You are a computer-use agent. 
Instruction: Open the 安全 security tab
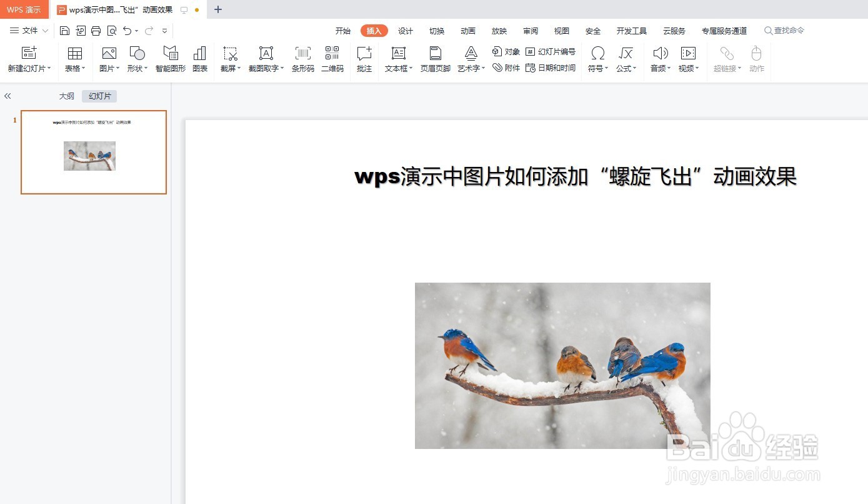pyautogui.click(x=593, y=31)
